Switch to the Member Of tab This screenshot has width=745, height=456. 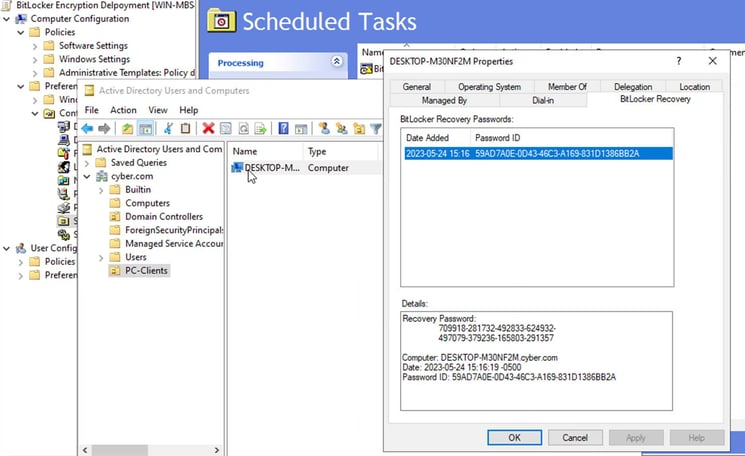point(567,86)
